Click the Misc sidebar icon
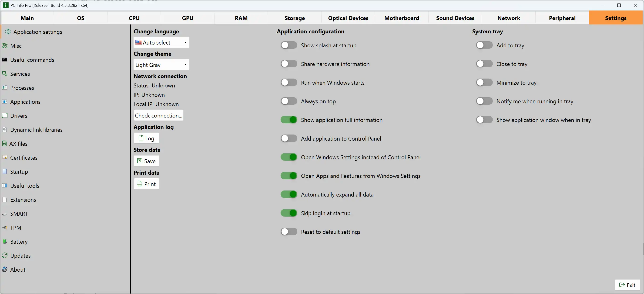Image resolution: width=644 pixels, height=294 pixels. point(5,45)
